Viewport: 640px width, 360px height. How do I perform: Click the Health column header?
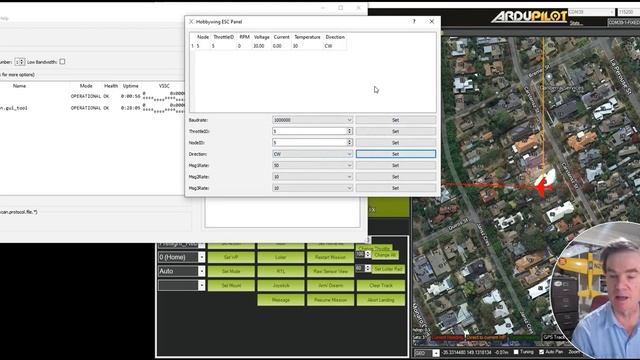coord(111,86)
